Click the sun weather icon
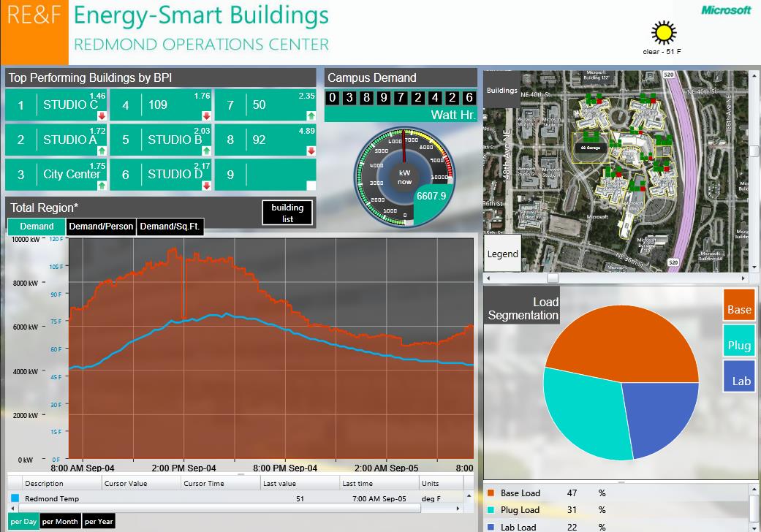761x532 pixels. [664, 33]
